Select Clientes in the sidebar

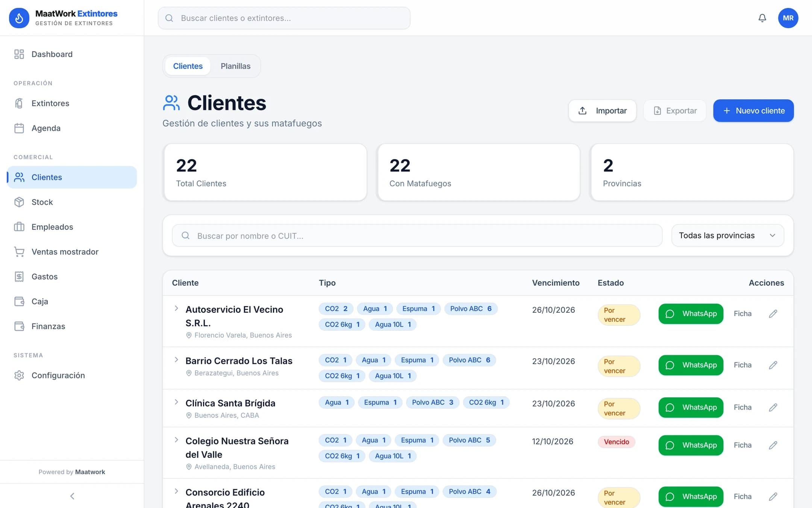click(x=72, y=177)
